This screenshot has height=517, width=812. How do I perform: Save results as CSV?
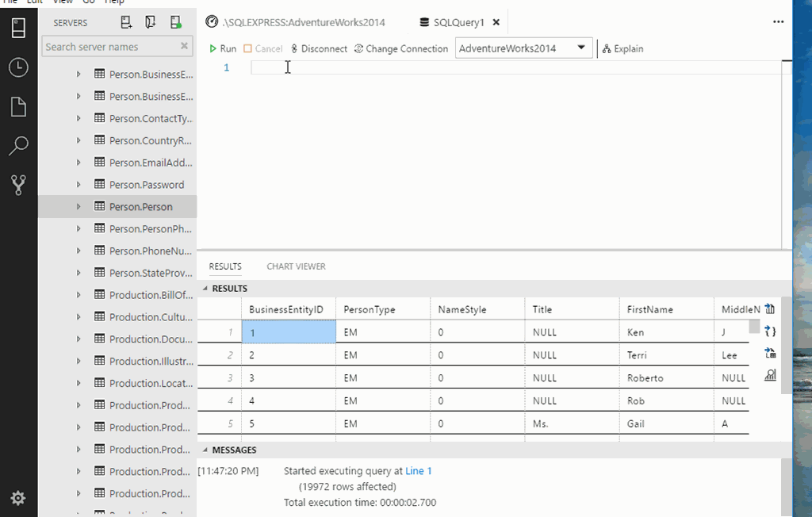point(770,309)
